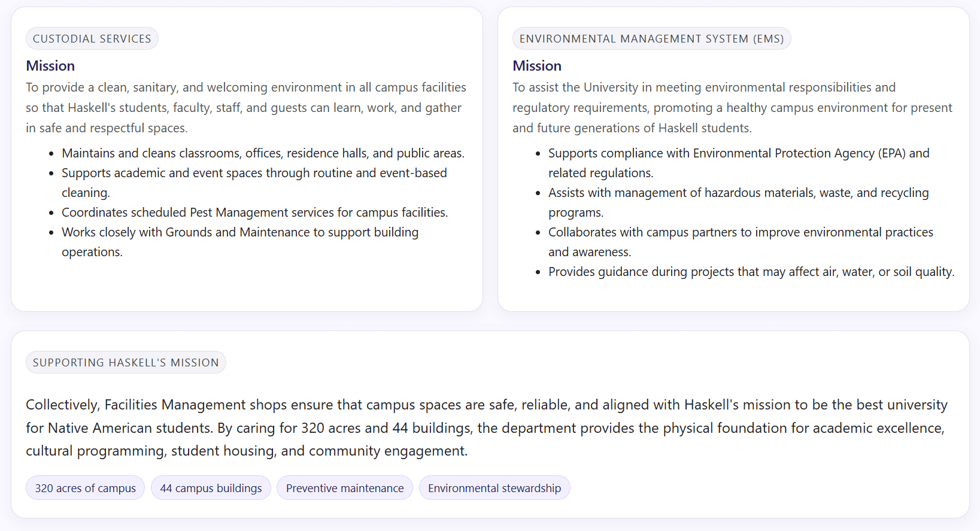Image resolution: width=980 pixels, height=531 pixels.
Task: Click the Preventive maintenance chip
Action: tap(345, 488)
